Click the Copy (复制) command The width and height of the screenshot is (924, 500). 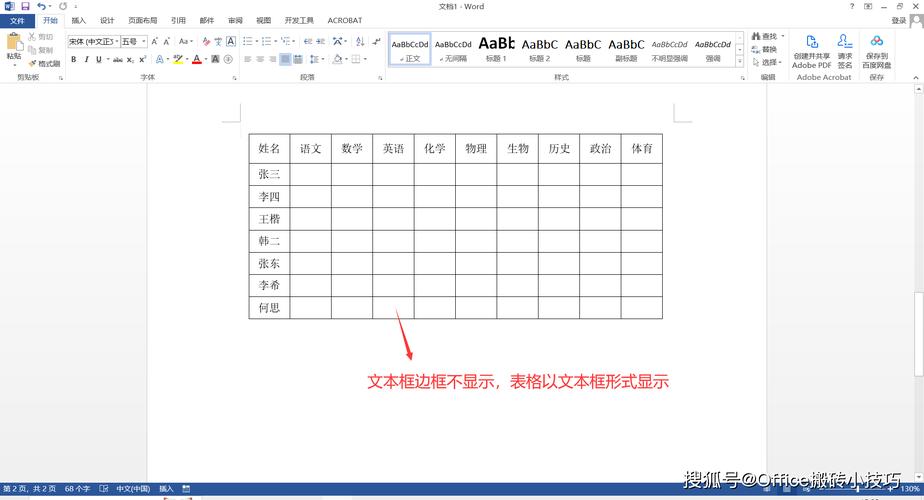41,50
